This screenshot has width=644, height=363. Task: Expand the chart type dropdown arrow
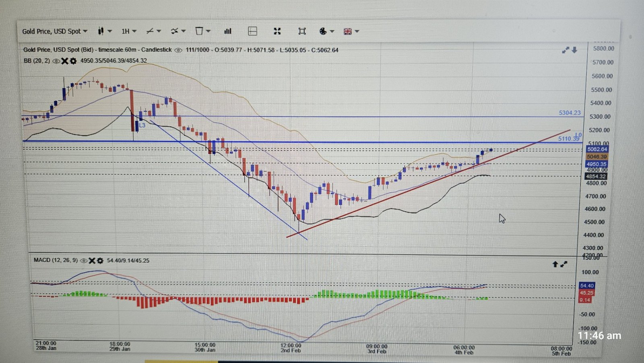point(109,31)
